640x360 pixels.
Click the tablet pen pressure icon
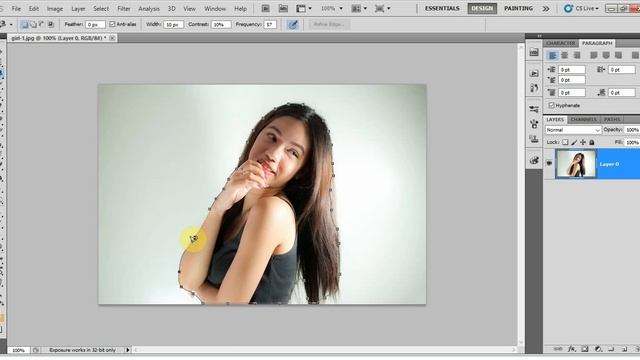pos(293,24)
